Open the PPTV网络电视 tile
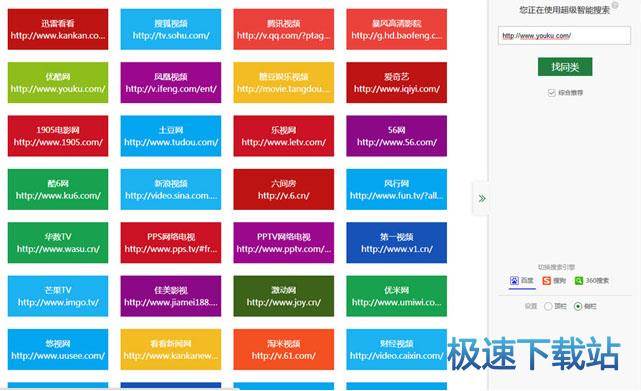This screenshot has width=641, height=391. pyautogui.click(x=284, y=243)
